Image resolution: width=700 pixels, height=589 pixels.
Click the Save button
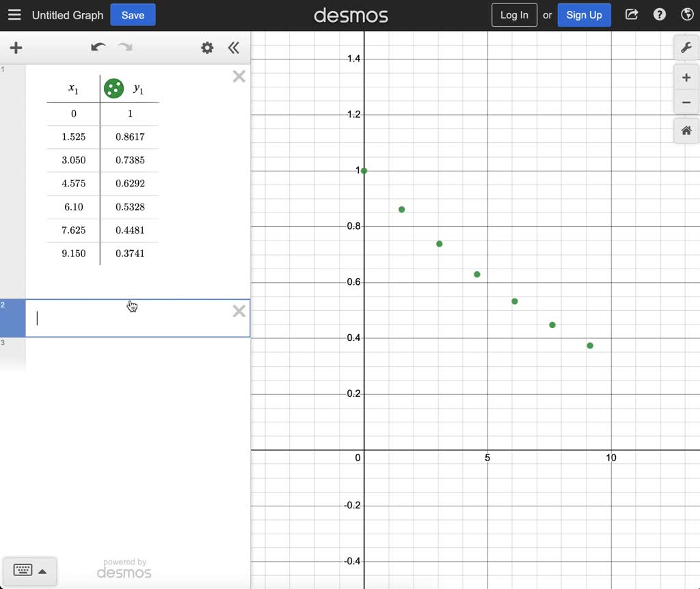pyautogui.click(x=133, y=15)
